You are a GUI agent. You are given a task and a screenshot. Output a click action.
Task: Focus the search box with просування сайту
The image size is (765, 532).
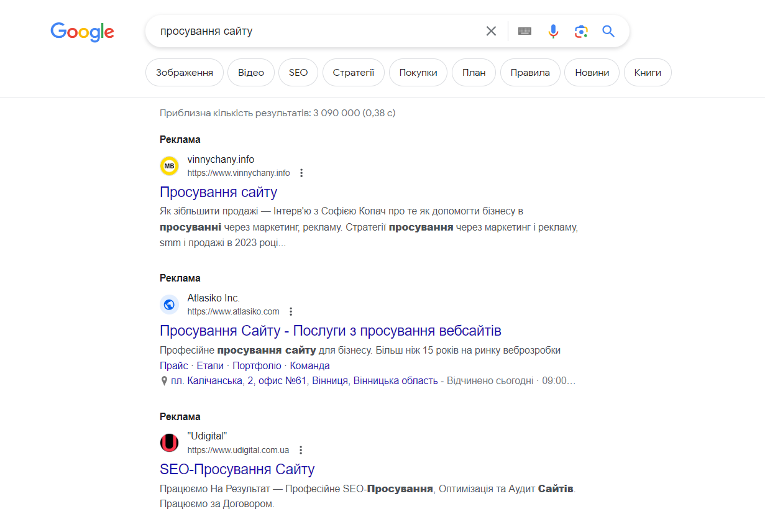click(311, 31)
